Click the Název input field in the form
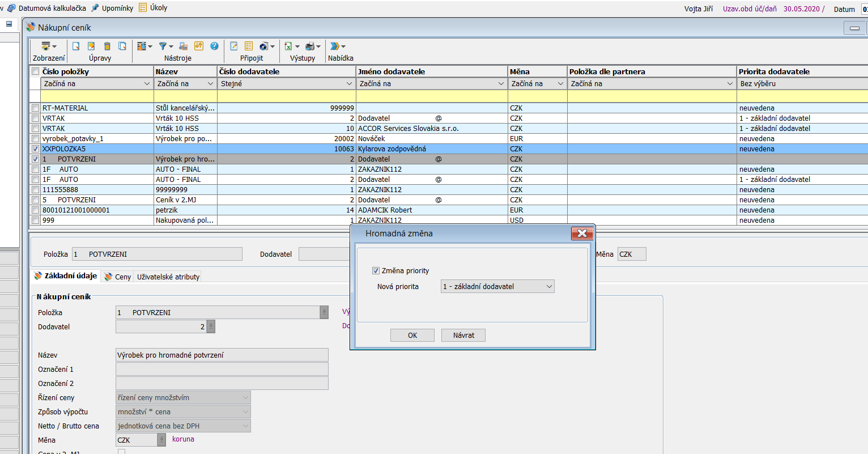The height and width of the screenshot is (454, 868). point(222,355)
